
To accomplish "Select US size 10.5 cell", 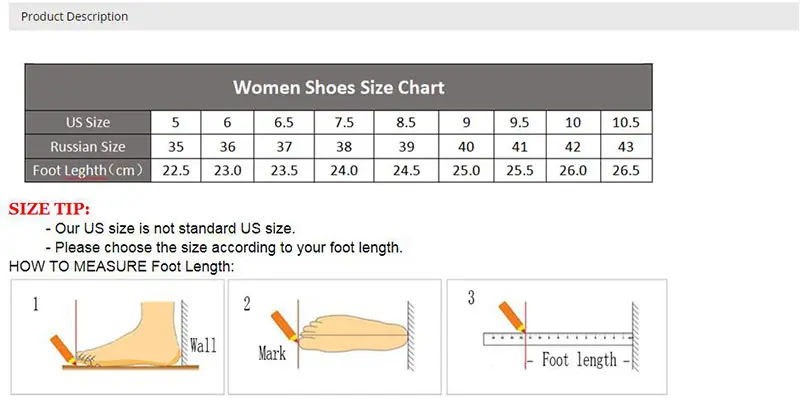I will [625, 123].
